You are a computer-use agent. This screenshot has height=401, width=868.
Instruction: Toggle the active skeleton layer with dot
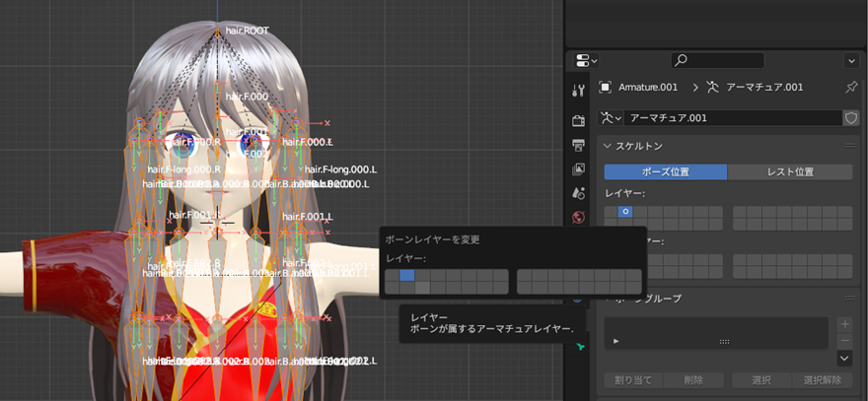[625, 212]
